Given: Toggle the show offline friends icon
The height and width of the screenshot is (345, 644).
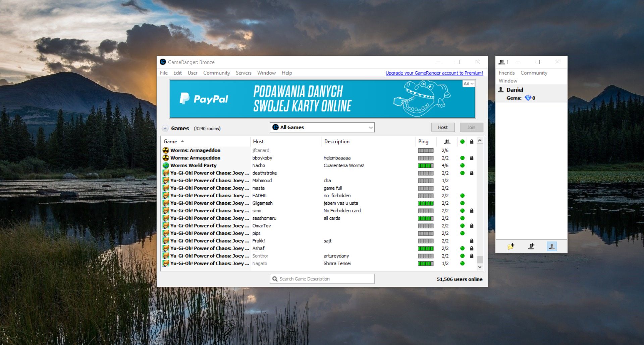Looking at the screenshot, I should pos(552,247).
